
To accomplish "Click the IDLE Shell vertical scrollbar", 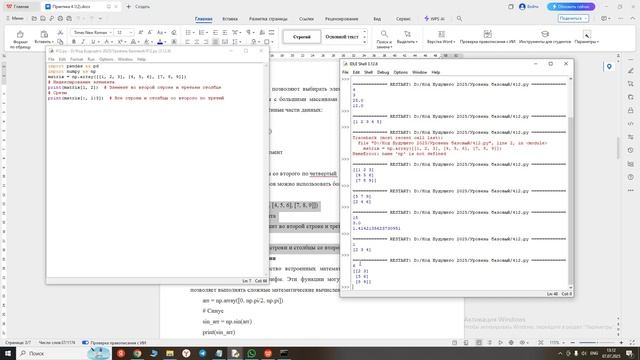I will click(571, 182).
